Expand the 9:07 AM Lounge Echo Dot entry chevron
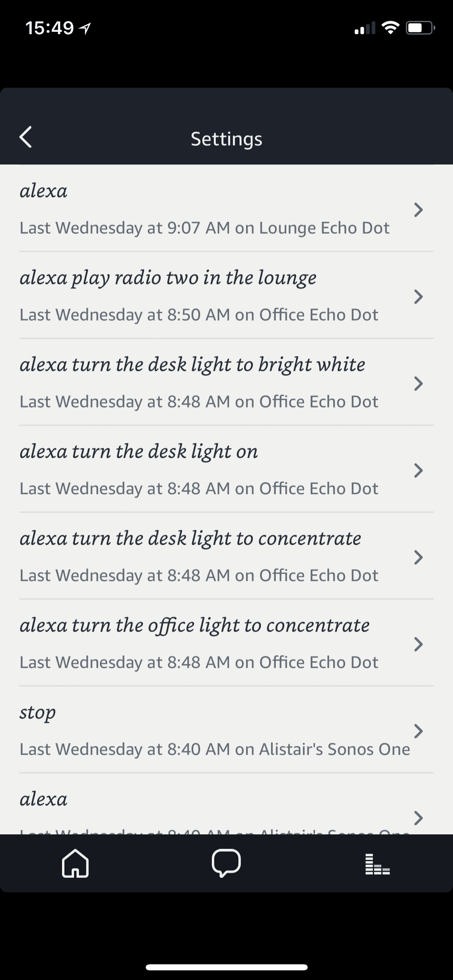Viewport: 453px width, 980px height. 418,210
